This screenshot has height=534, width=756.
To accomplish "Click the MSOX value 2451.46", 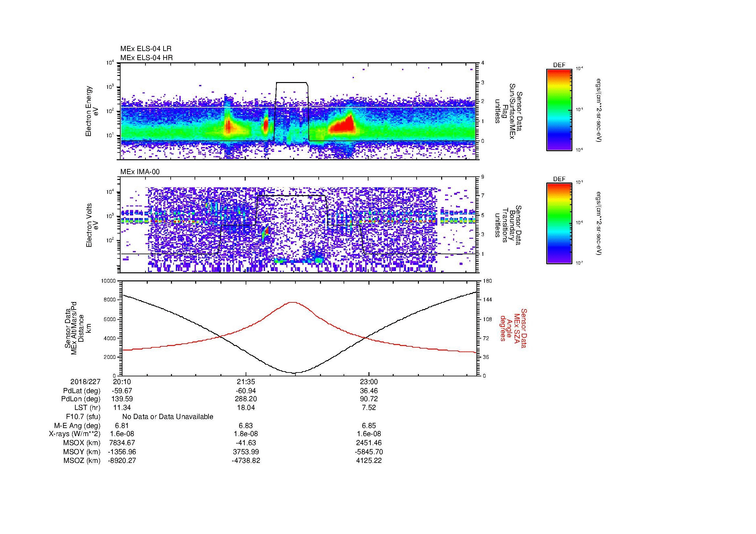I will pos(369,443).
